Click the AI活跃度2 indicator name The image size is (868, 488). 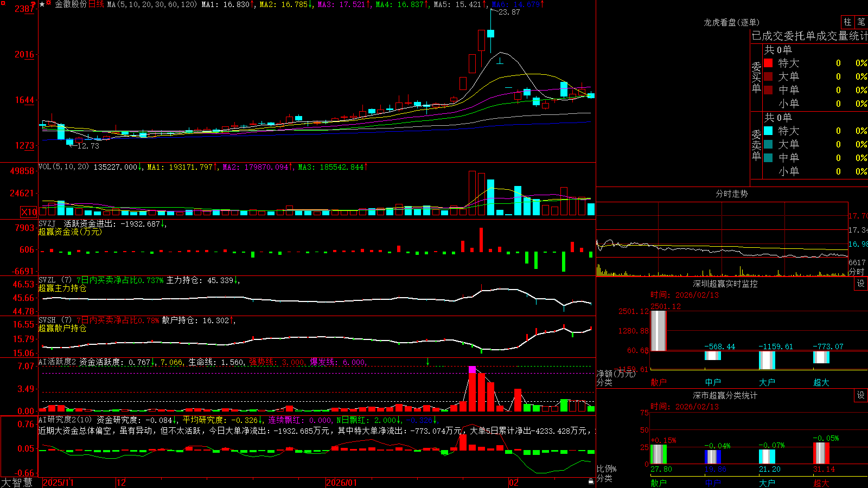(58, 362)
